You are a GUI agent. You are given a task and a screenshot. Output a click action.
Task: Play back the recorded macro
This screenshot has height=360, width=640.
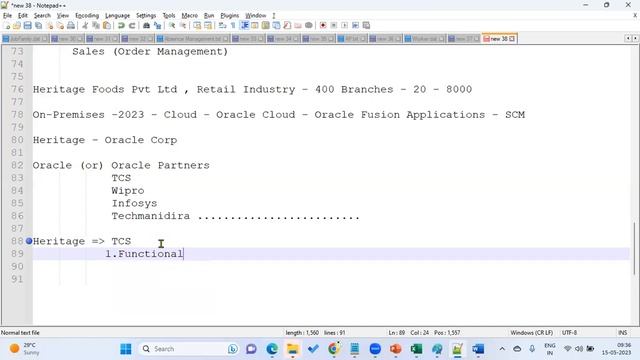coord(344,26)
